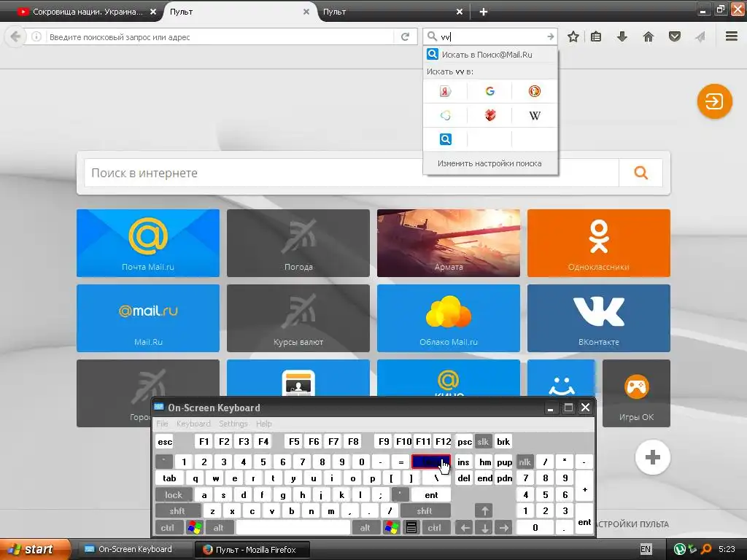Go to the home page icon
The image size is (747, 560).
tap(649, 36)
